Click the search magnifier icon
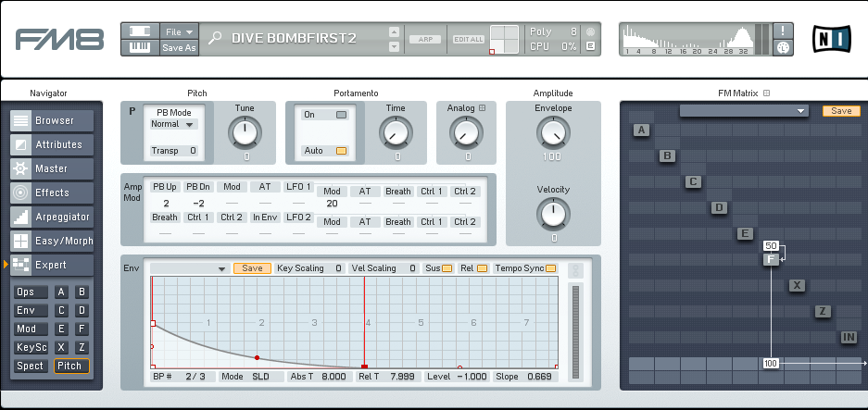Viewport: 868px width, 410px height. 214,38
